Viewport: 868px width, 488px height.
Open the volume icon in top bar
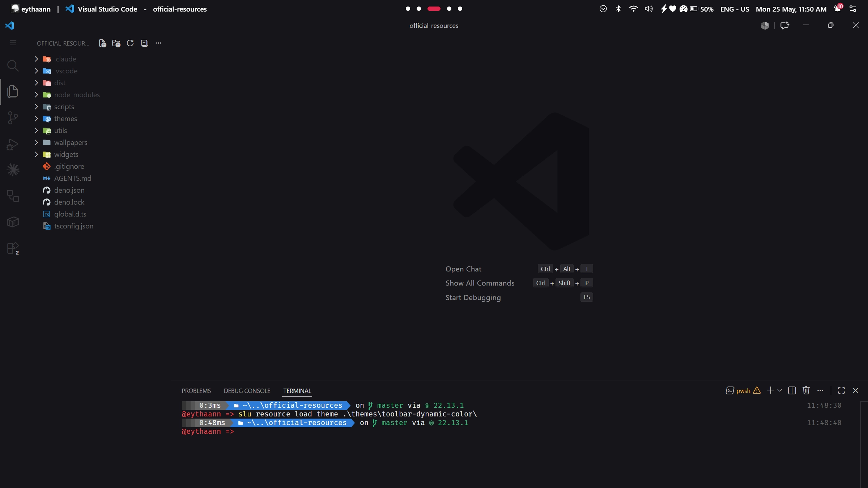(648, 9)
